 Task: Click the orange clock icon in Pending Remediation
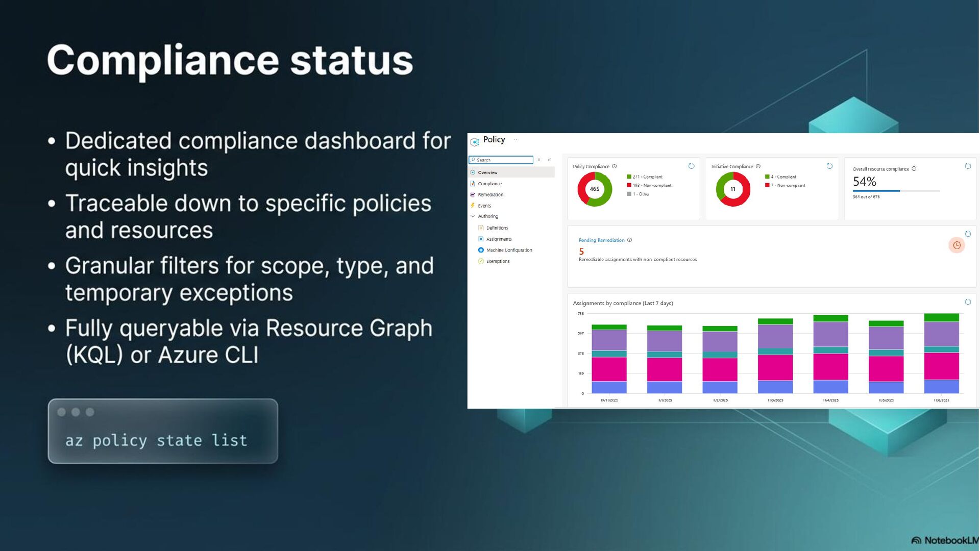[x=957, y=245]
